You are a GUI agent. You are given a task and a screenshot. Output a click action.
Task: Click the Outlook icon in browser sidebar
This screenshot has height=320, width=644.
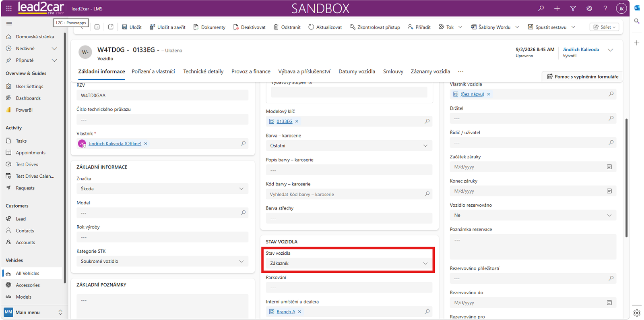tap(637, 8)
